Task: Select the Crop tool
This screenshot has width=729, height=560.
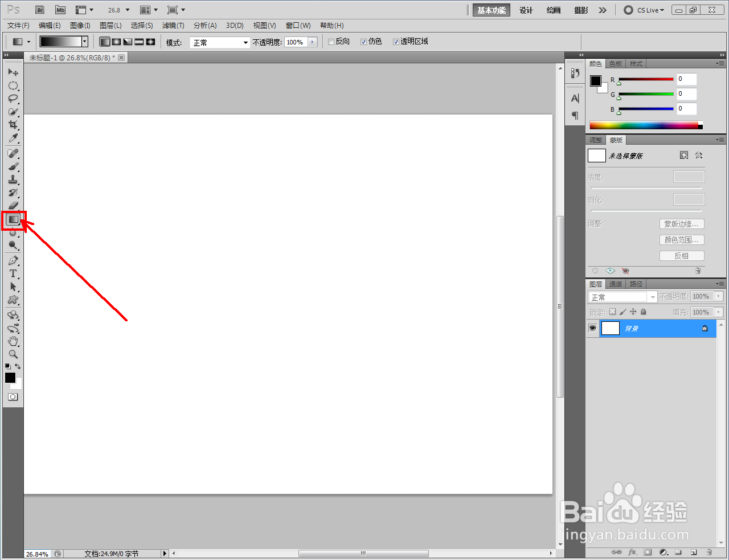Action: pyautogui.click(x=13, y=125)
